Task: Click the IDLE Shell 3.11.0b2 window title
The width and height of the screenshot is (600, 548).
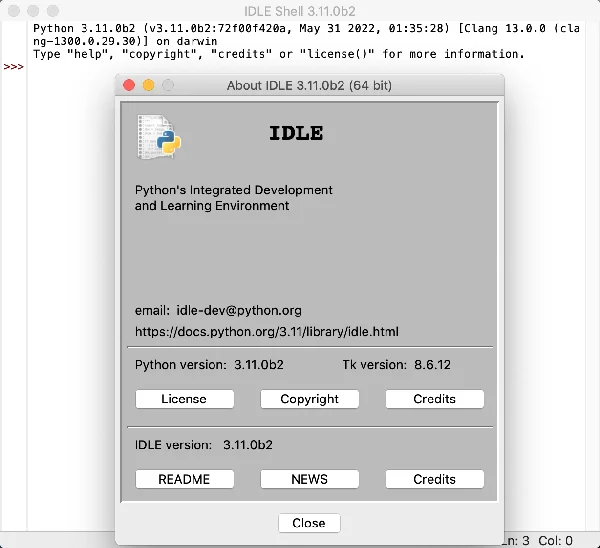Action: [x=300, y=11]
